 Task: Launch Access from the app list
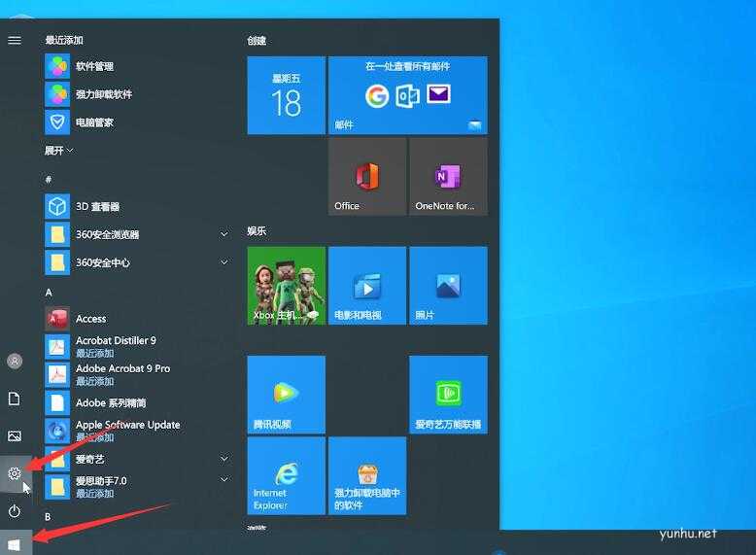click(137, 319)
